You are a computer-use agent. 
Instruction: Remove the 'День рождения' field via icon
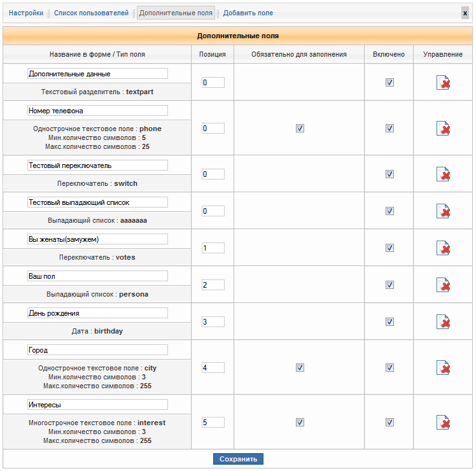point(443,322)
